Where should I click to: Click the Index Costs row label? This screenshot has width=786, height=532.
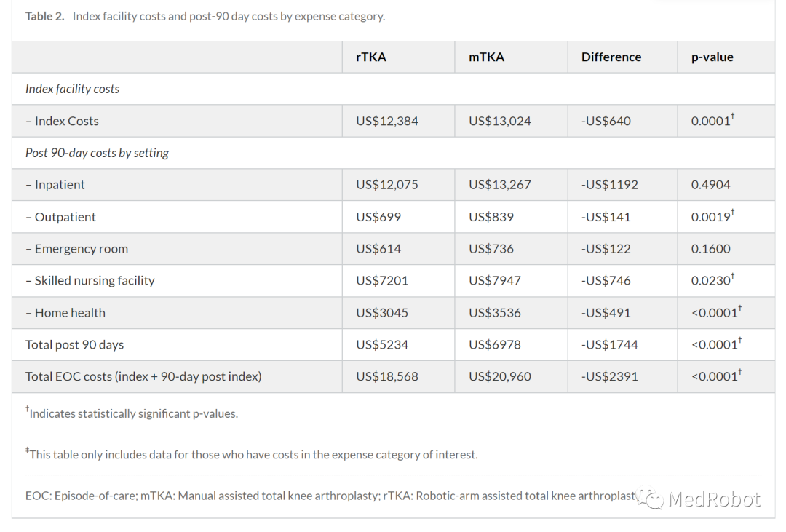63,121
